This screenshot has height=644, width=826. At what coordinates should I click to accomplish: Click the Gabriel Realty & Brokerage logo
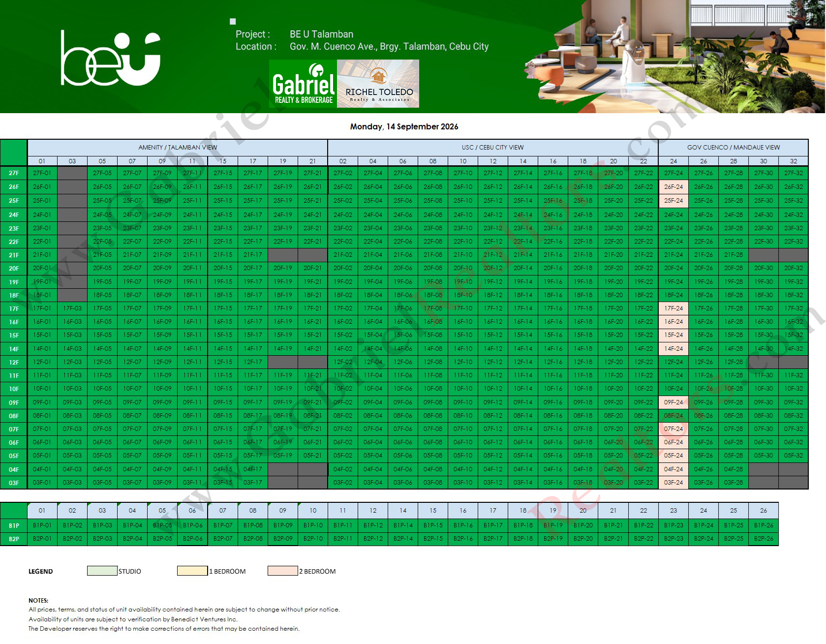coord(303,84)
